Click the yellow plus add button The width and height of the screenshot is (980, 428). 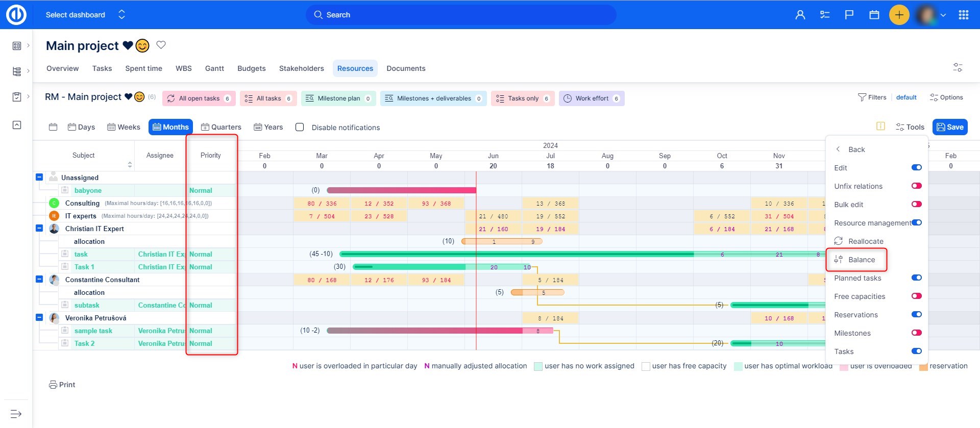click(x=899, y=15)
